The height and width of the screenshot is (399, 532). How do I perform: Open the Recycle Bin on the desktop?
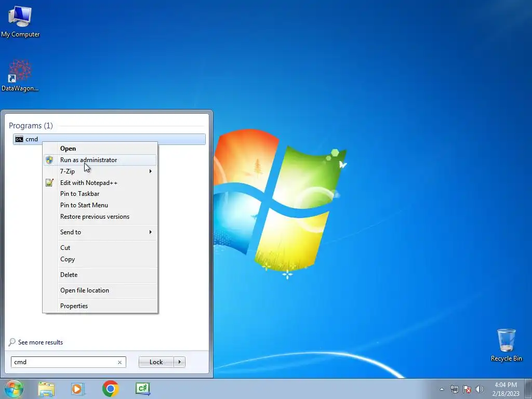[x=506, y=345]
